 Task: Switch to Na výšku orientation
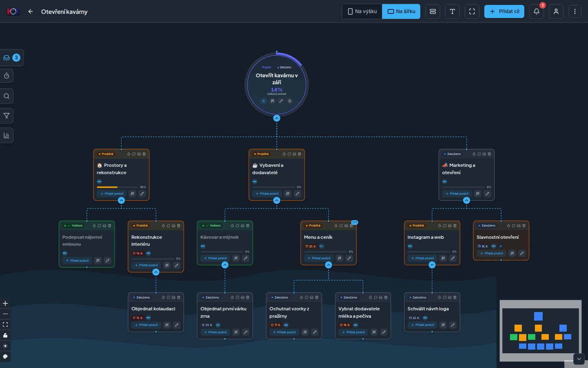pos(362,11)
